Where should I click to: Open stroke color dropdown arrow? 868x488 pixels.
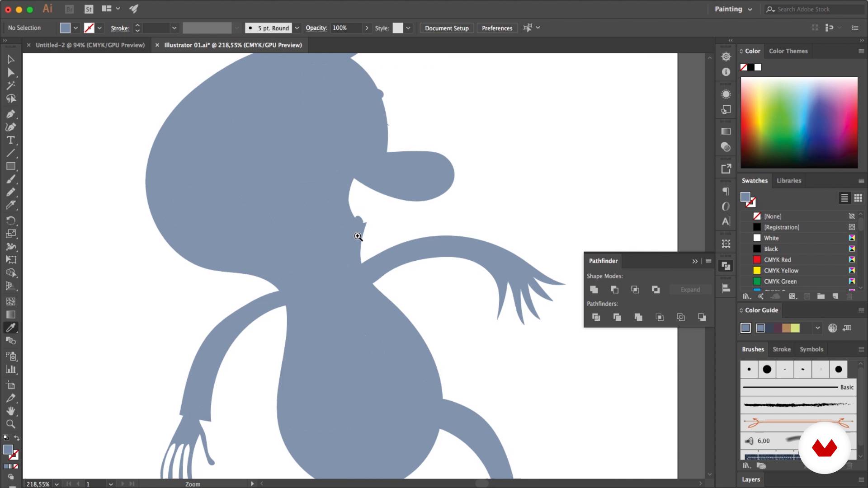tap(99, 28)
